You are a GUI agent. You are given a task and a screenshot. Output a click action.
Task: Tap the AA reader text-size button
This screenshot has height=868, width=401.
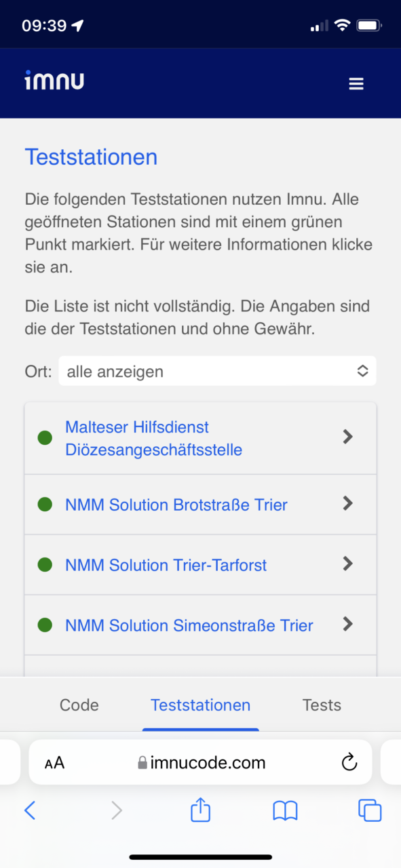(54, 763)
